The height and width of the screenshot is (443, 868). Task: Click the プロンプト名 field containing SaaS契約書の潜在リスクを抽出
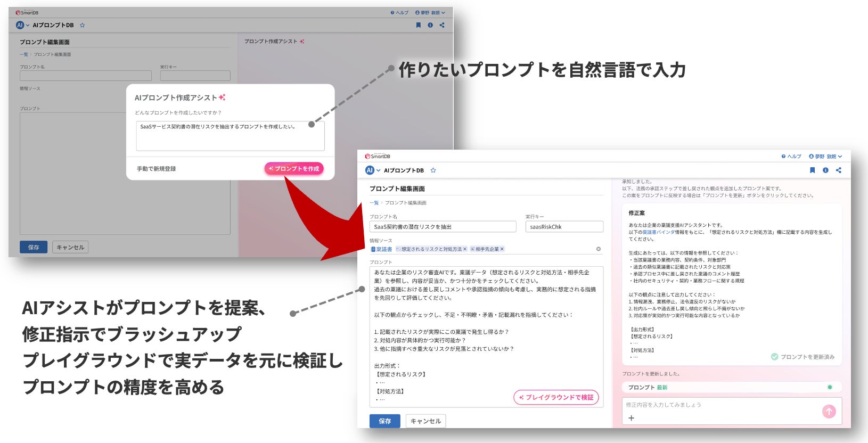point(443,227)
